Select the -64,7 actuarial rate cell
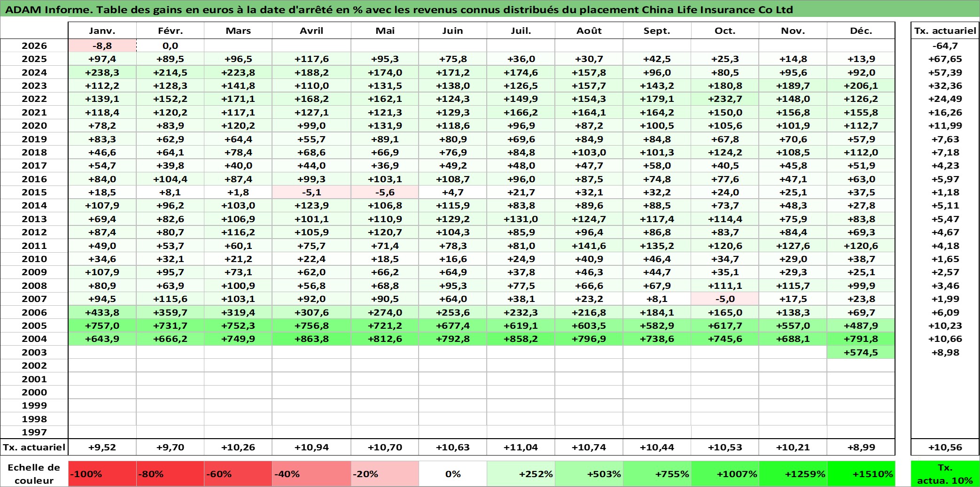 pos(945,46)
